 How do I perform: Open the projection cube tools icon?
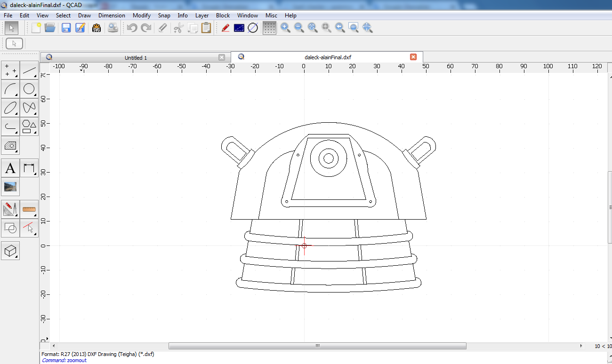pos(11,251)
